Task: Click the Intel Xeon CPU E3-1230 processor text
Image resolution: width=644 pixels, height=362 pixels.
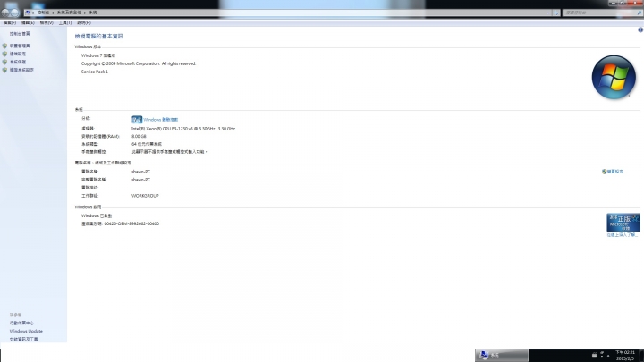Action: 183,129
